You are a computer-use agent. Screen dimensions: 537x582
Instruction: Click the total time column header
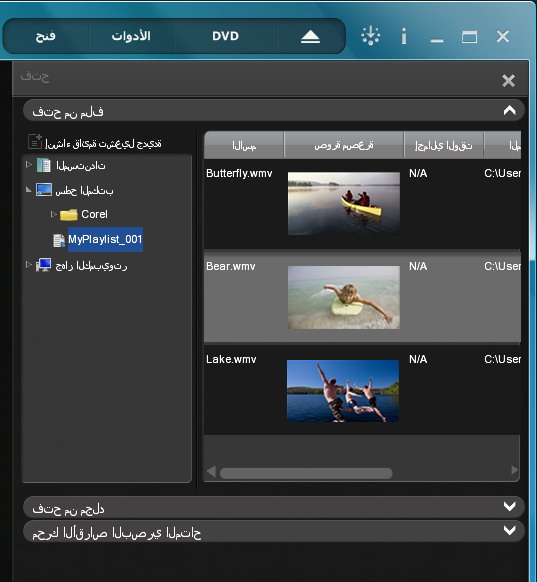[443, 145]
